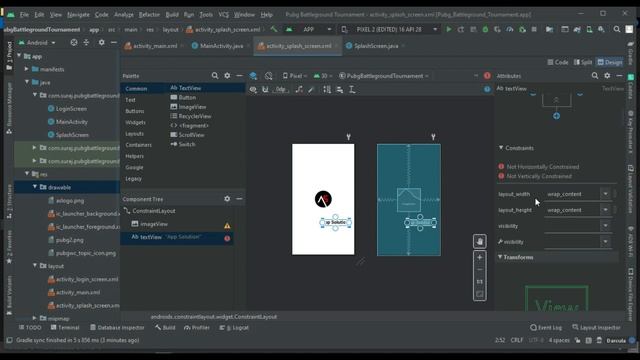
Task: Click the Make Project hammer icon
Action: [274, 29]
